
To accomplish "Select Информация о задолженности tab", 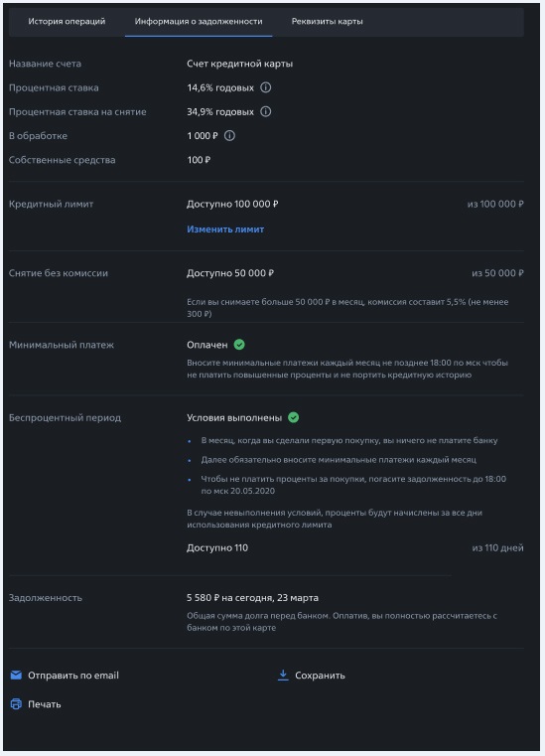I will (x=199, y=21).
